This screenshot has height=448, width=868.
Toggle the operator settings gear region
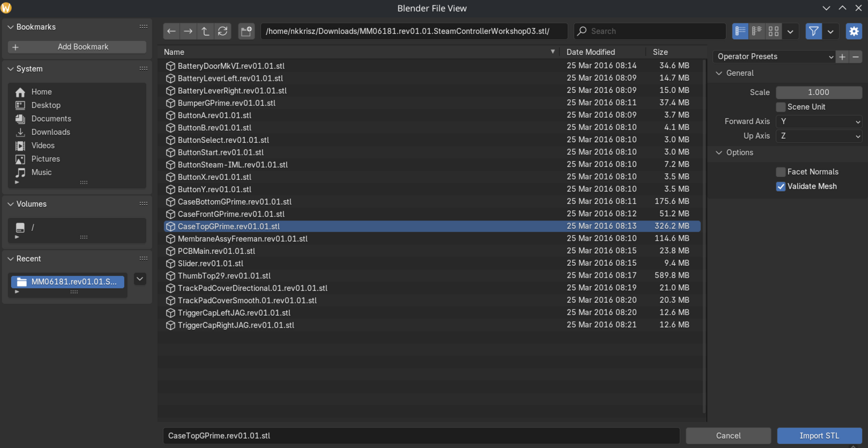pos(854,31)
